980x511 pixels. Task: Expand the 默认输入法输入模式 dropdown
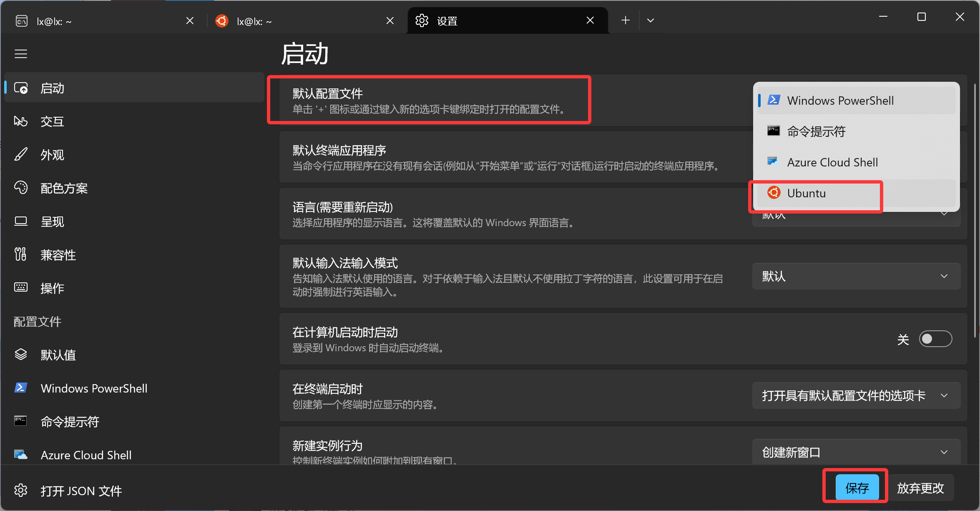[x=856, y=276]
